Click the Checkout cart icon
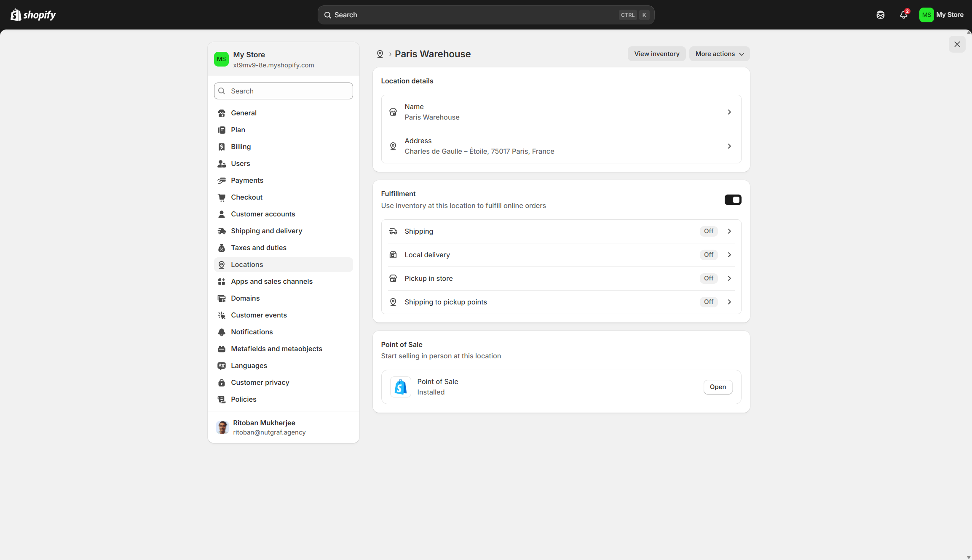Image resolution: width=972 pixels, height=560 pixels. 222,197
